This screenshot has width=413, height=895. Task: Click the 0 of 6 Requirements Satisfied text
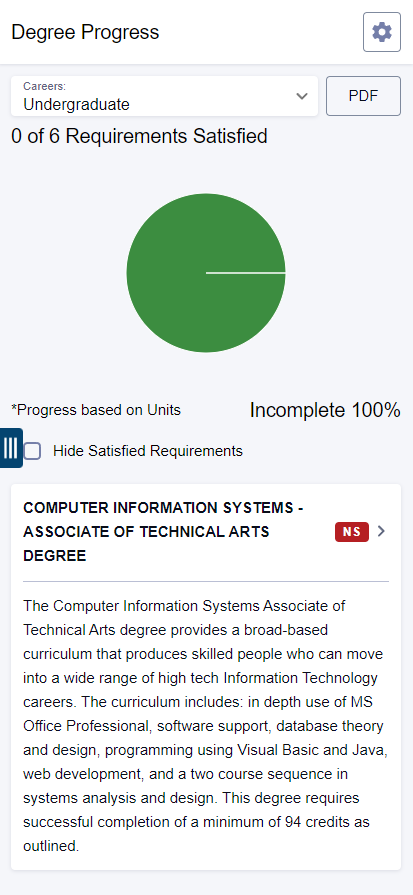click(139, 136)
